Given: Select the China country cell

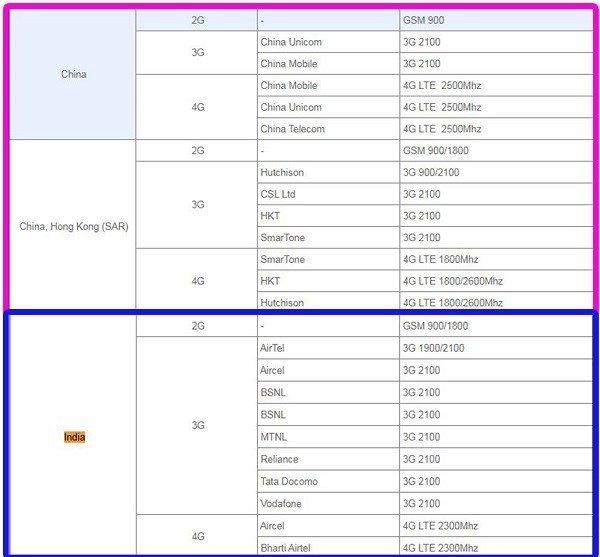Looking at the screenshot, I should [72, 74].
